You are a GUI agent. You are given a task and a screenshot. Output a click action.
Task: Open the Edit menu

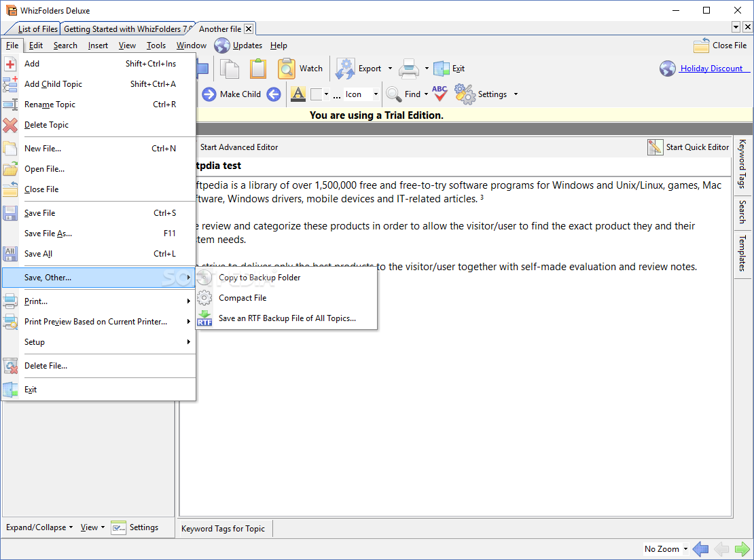click(x=35, y=45)
